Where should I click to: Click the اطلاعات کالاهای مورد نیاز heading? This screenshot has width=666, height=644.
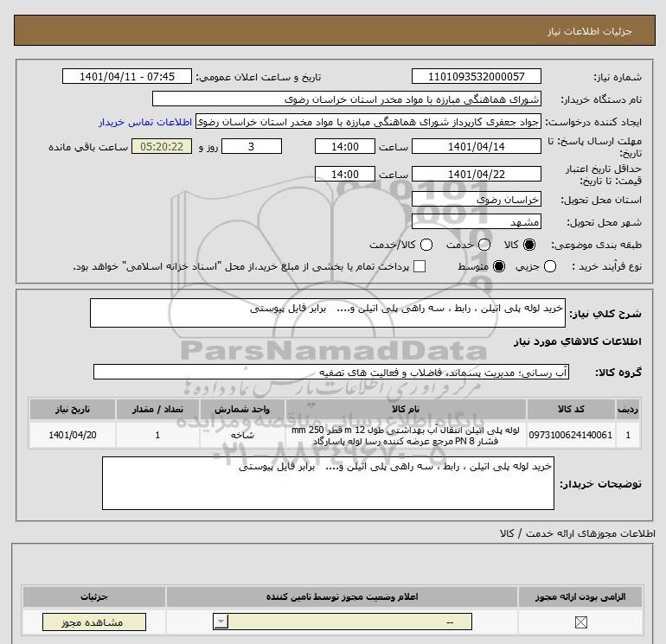578,341
